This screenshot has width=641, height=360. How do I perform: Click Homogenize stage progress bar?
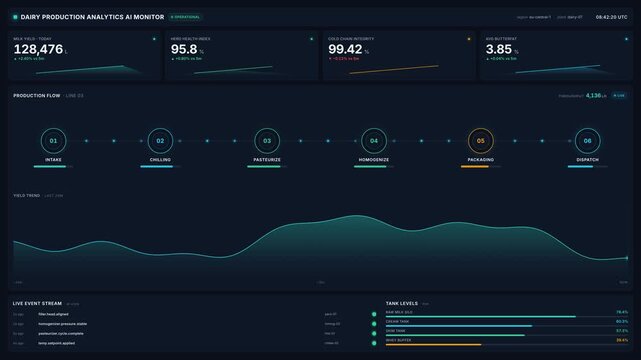tap(374, 166)
